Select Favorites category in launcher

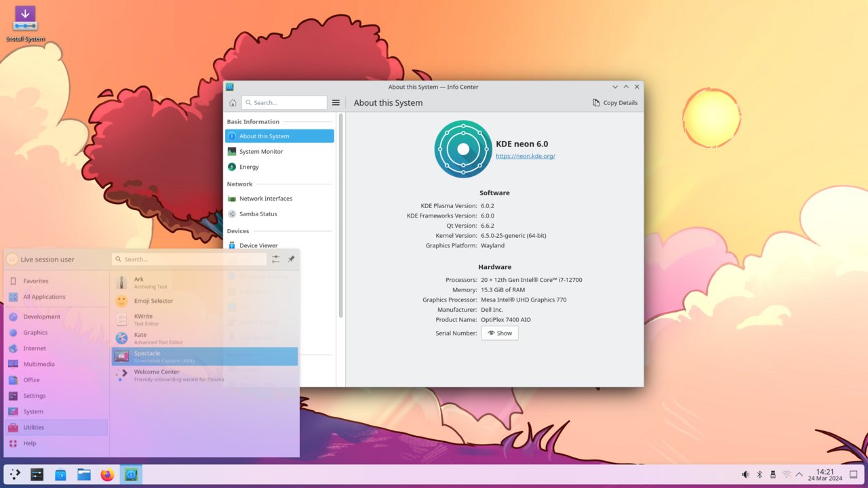point(56,281)
